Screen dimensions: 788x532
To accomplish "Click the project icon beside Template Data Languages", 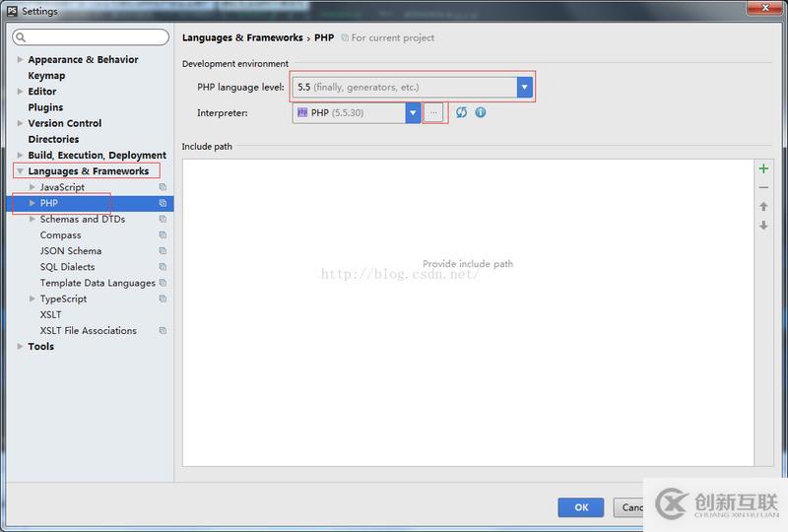I will [163, 283].
